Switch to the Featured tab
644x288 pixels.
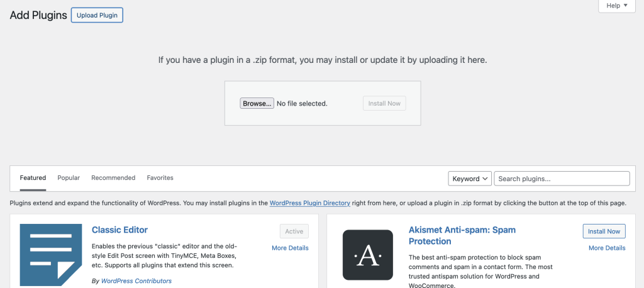33,178
